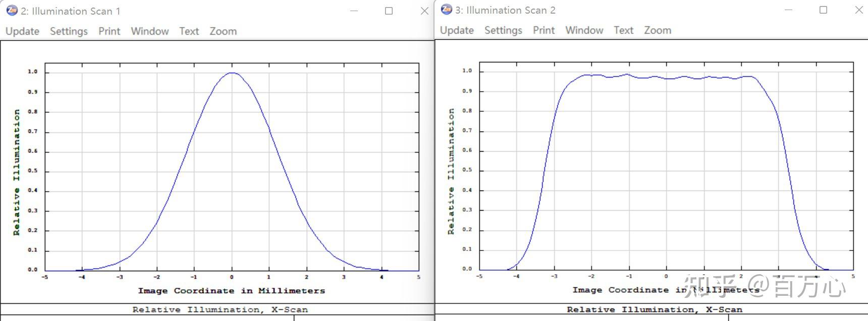Minimize the Illumination Scan 1 window

354,11
